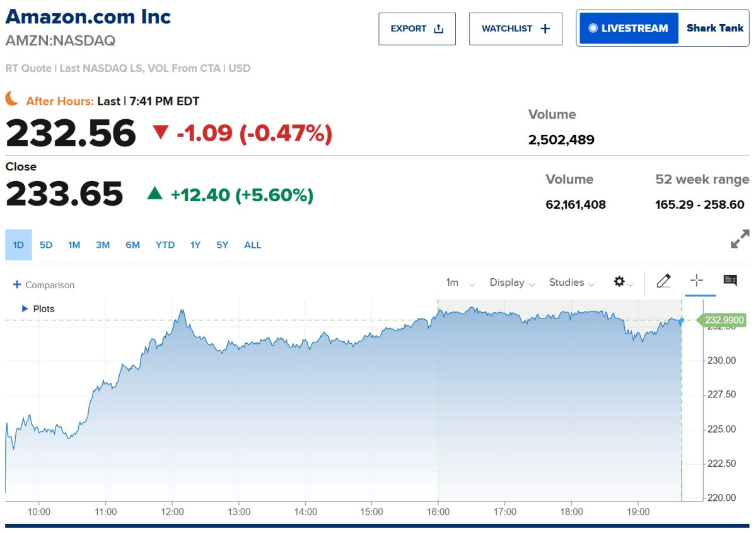The image size is (756, 533).
Task: Click the 232.9900 price label marker
Action: [722, 320]
